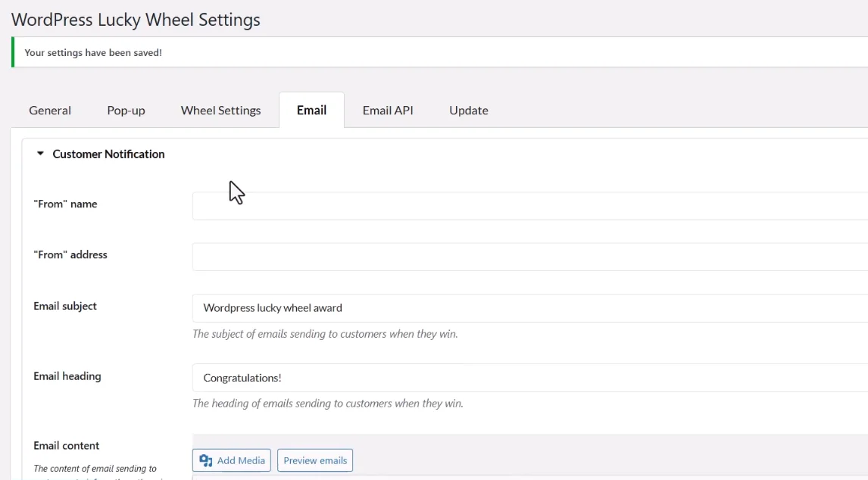This screenshot has height=480, width=868.
Task: Focus the "From" address input field
Action: click(529, 257)
